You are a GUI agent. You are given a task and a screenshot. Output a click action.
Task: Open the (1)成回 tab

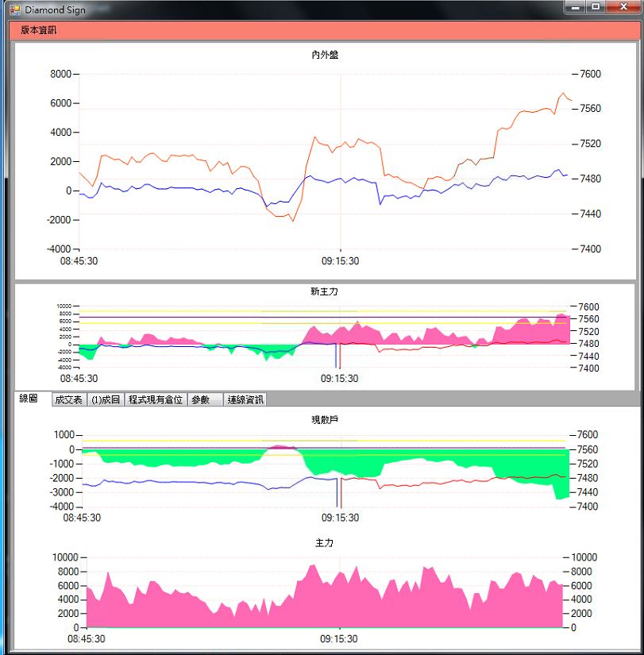coord(106,400)
